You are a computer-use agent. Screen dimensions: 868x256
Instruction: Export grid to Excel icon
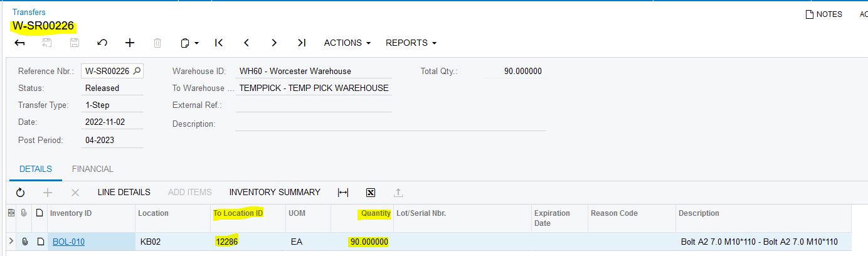click(371, 193)
